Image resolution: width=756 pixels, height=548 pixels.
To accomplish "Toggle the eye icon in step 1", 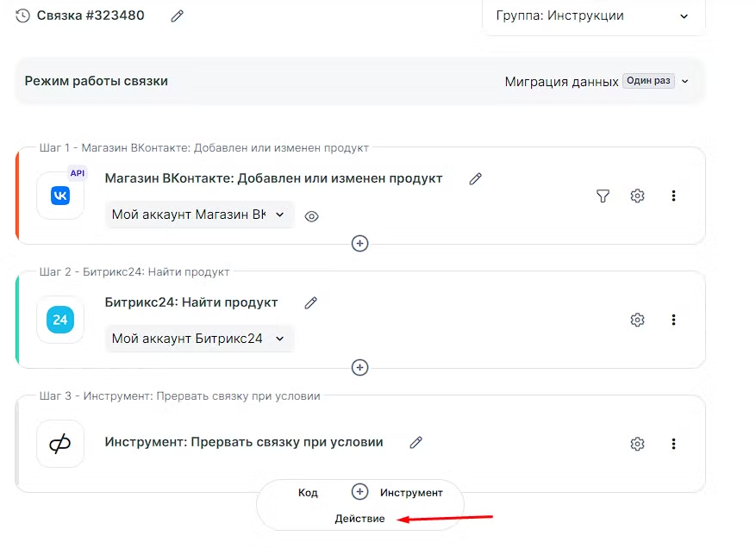I will 312,216.
